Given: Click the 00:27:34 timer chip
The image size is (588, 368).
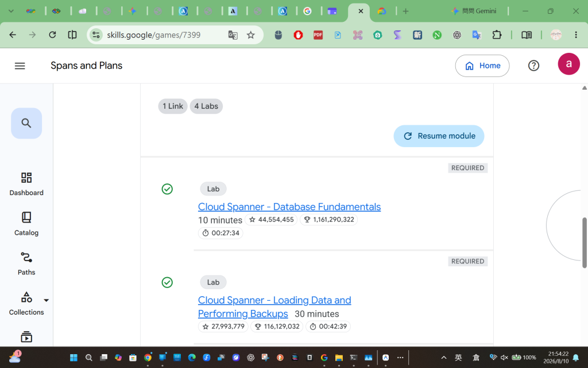Looking at the screenshot, I should click(220, 233).
